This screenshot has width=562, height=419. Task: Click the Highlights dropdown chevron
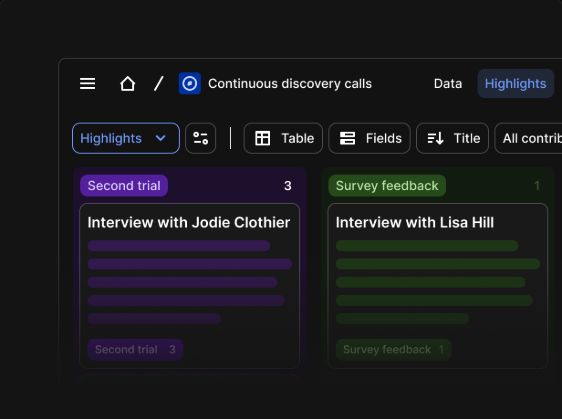(161, 138)
